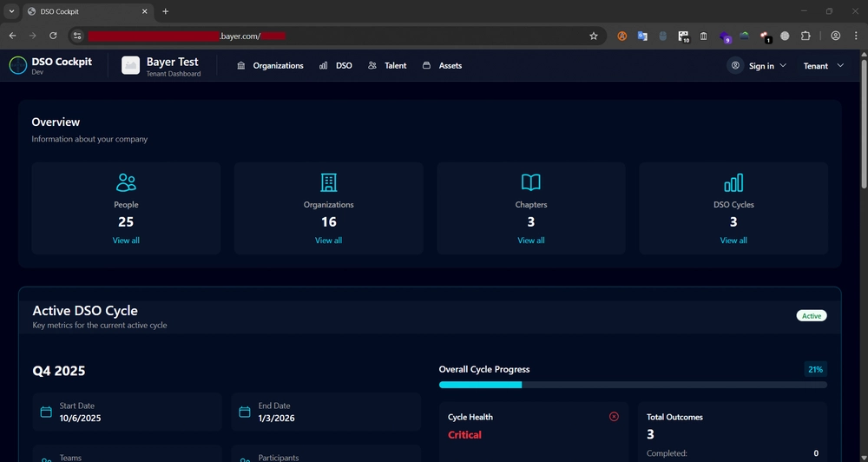Image resolution: width=868 pixels, height=462 pixels.
Task: Click the 21% progress label
Action: click(x=815, y=369)
